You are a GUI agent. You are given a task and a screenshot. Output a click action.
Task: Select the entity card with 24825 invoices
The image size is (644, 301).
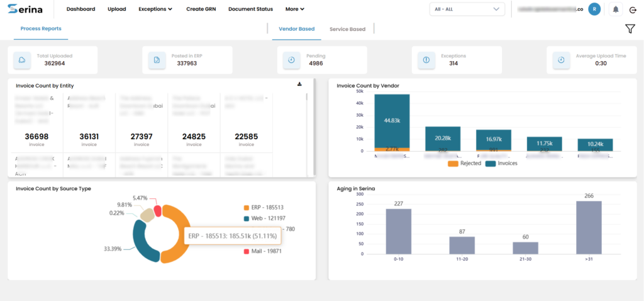[x=194, y=123]
